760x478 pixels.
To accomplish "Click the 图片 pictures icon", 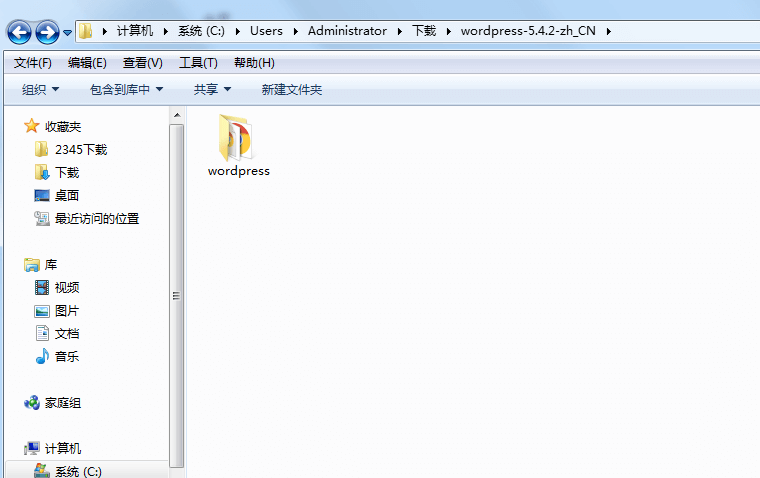I will (x=42, y=311).
